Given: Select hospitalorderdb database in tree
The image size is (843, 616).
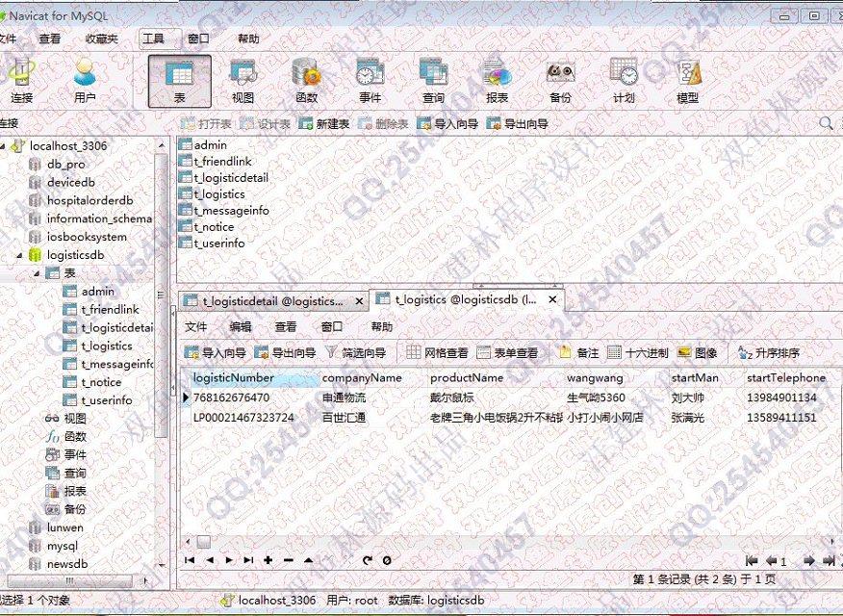Looking at the screenshot, I should tap(89, 200).
